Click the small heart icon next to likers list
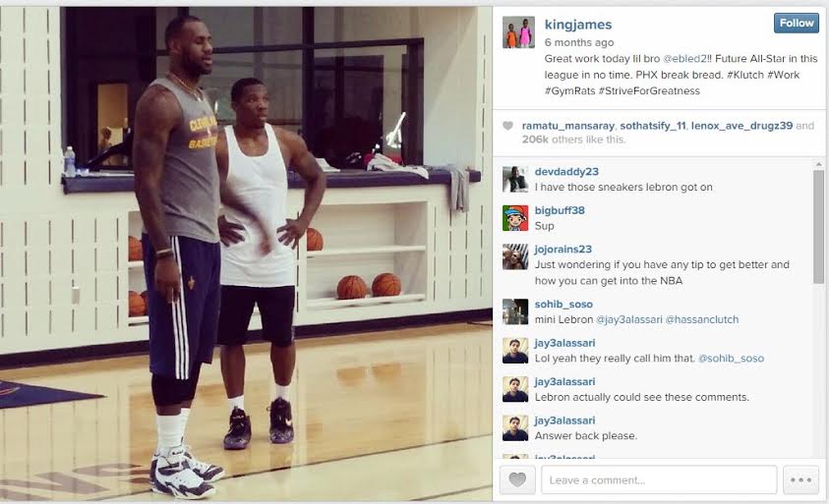 tap(507, 126)
